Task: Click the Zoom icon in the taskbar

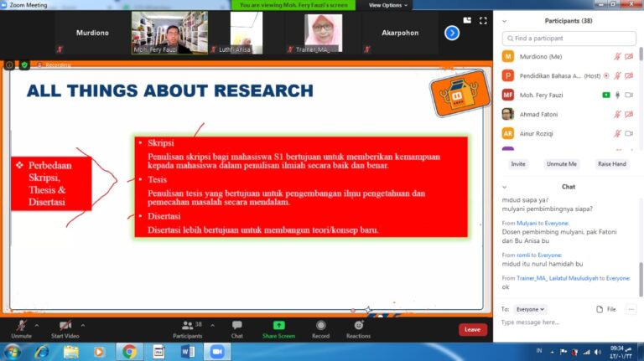Action: [x=217, y=352]
